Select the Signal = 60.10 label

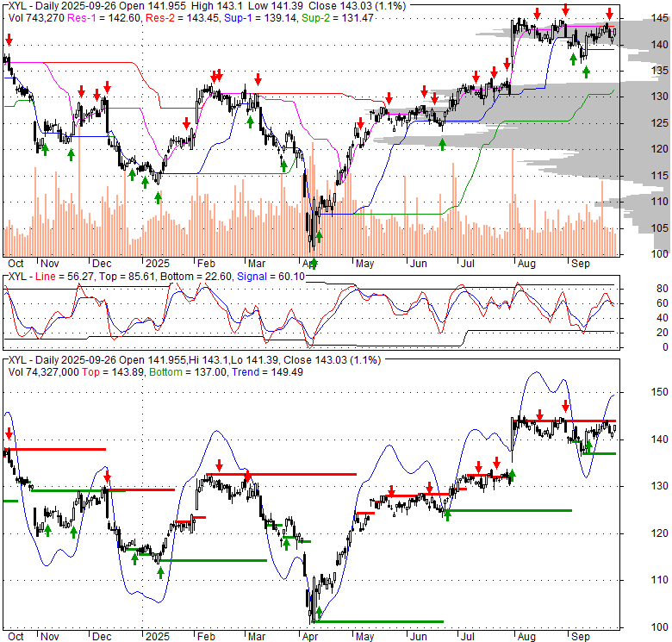tap(271, 277)
